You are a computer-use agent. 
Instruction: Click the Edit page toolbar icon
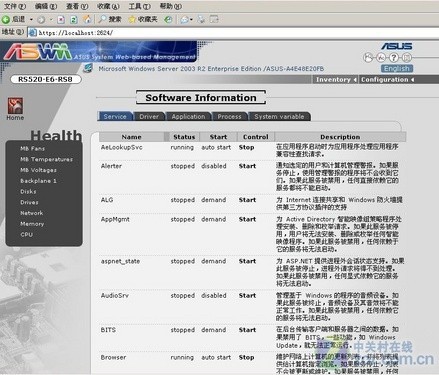click(x=214, y=19)
